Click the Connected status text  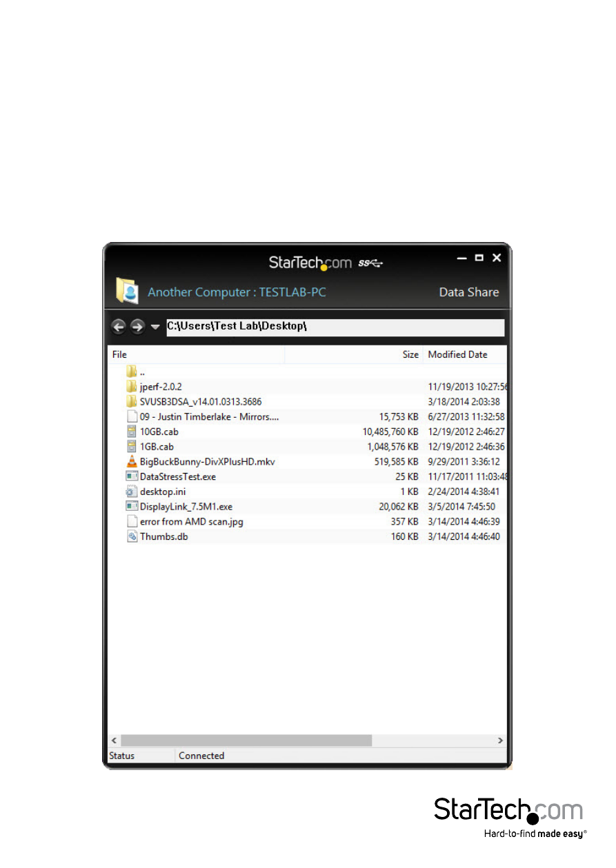201,756
